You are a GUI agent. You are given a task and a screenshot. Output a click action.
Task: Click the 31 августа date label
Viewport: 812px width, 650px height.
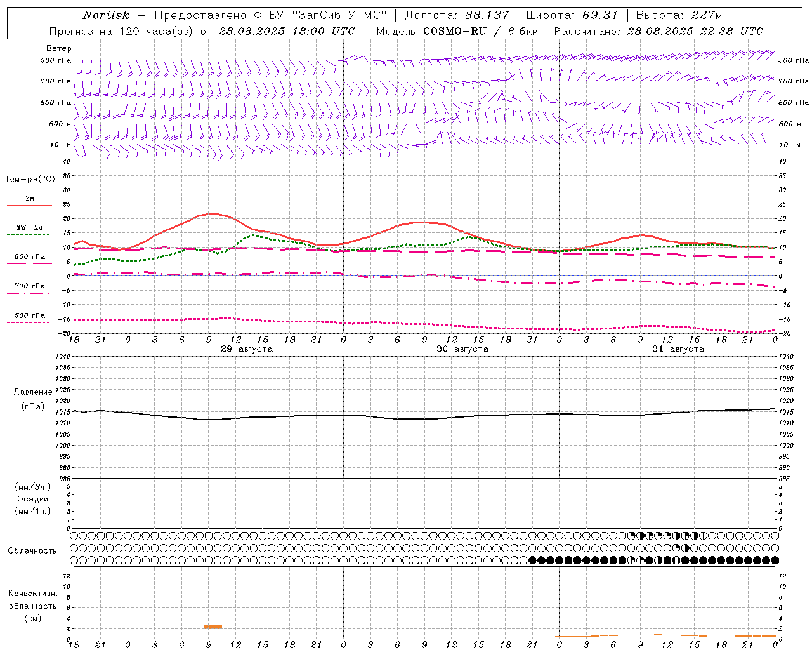tap(678, 349)
